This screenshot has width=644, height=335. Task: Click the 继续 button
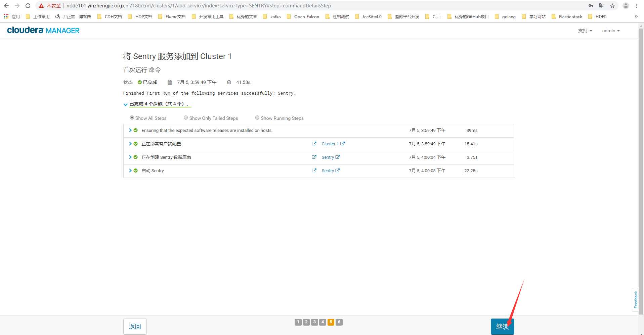(502, 326)
